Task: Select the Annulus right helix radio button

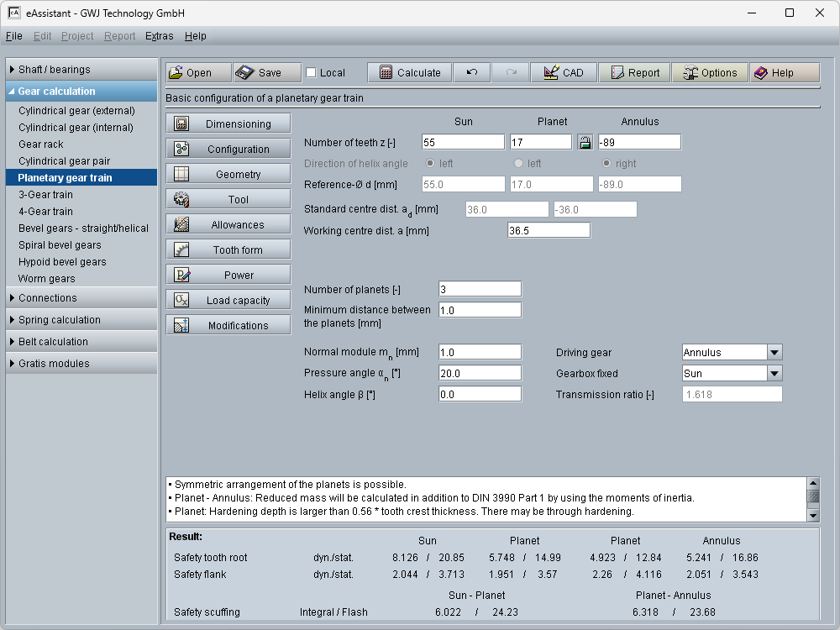Action: point(607,164)
